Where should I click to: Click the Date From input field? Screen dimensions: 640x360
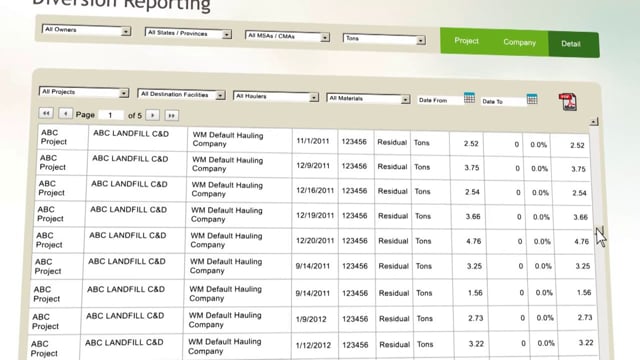point(440,100)
